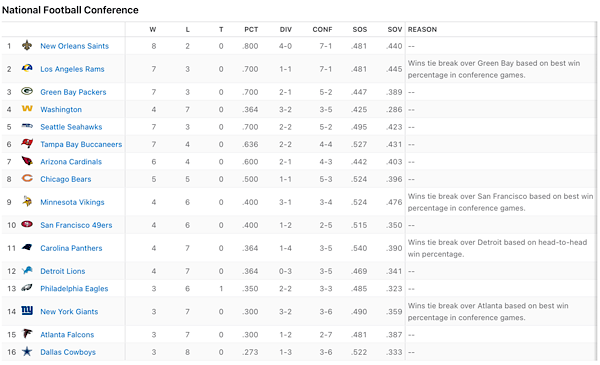The width and height of the screenshot is (600, 365).
Task: Click the Tampa Bay Buccaneers flag logo
Action: (27, 143)
